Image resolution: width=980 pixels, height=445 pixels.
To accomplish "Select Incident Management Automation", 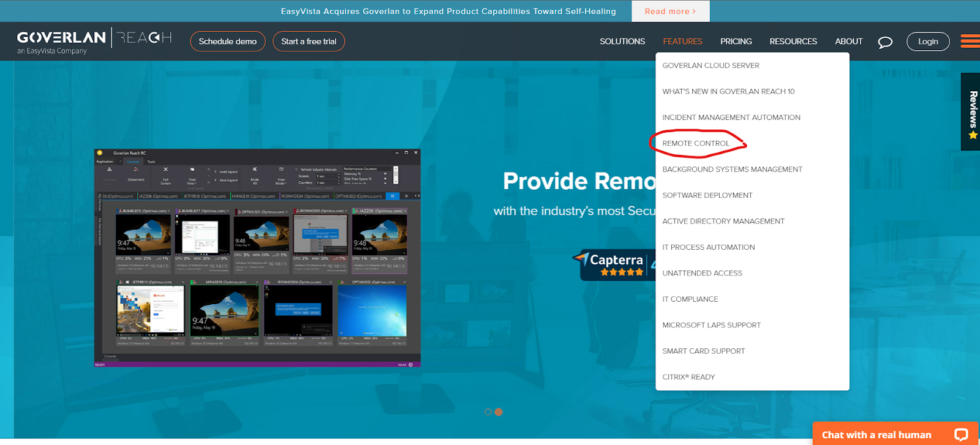I will click(x=731, y=118).
